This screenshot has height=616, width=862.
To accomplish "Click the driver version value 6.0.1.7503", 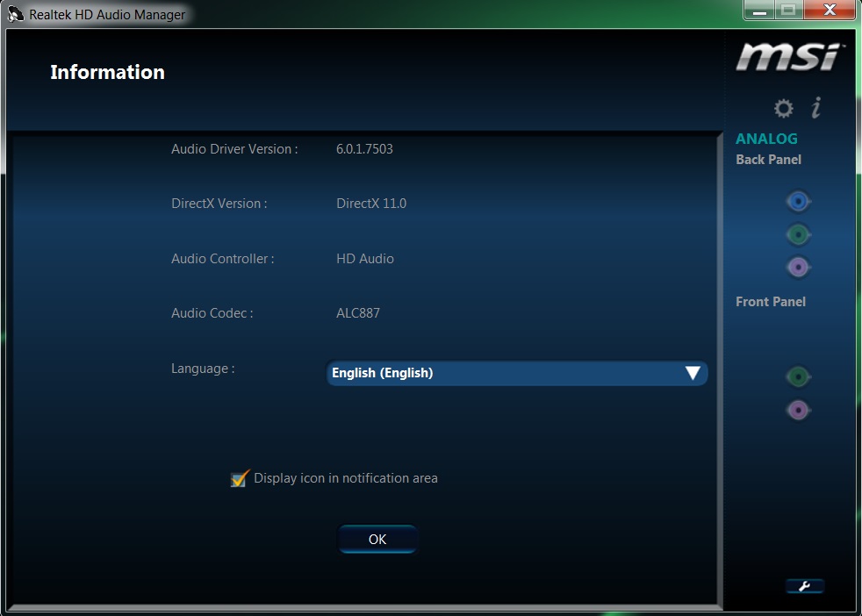I will point(364,149).
